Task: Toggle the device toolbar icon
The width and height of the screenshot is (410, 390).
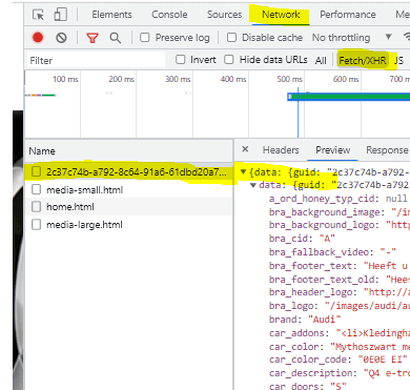Action: (60, 14)
